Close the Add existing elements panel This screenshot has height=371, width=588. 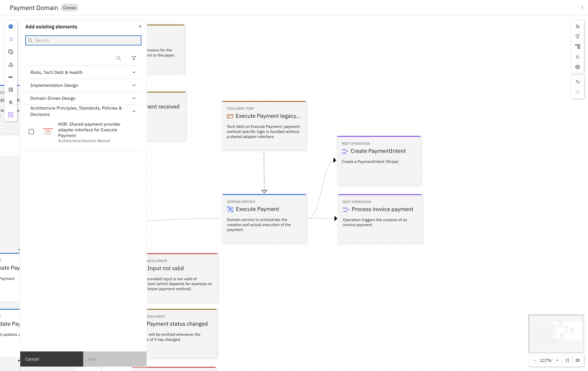pos(140,27)
